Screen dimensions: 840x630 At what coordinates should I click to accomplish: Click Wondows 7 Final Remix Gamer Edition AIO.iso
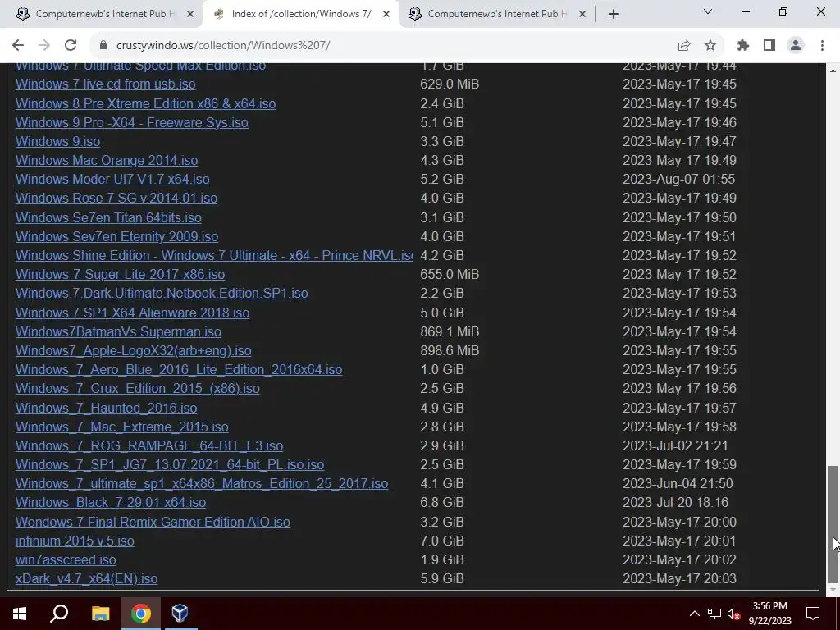click(x=153, y=522)
